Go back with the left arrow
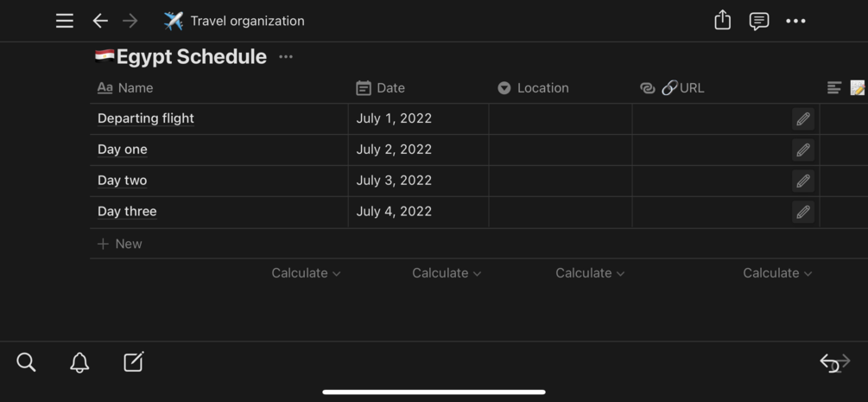The width and height of the screenshot is (868, 402). tap(100, 21)
